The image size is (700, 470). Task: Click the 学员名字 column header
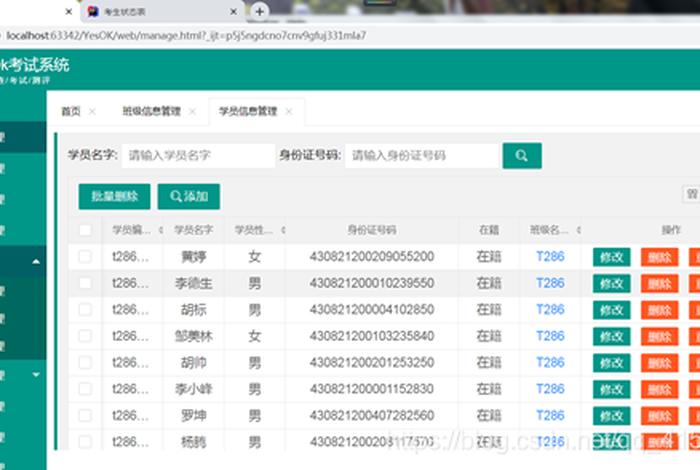point(193,230)
